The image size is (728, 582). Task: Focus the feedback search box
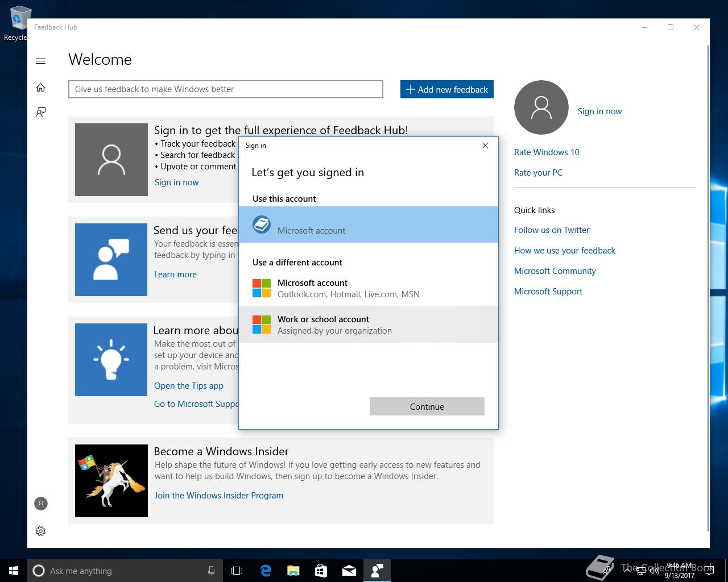(226, 89)
